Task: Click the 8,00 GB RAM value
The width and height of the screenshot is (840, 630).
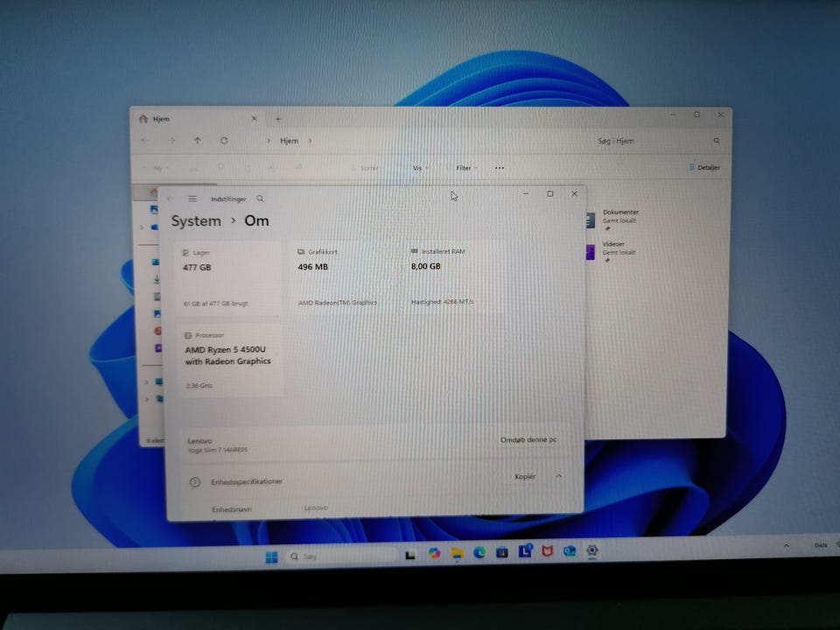Action: 426,266
